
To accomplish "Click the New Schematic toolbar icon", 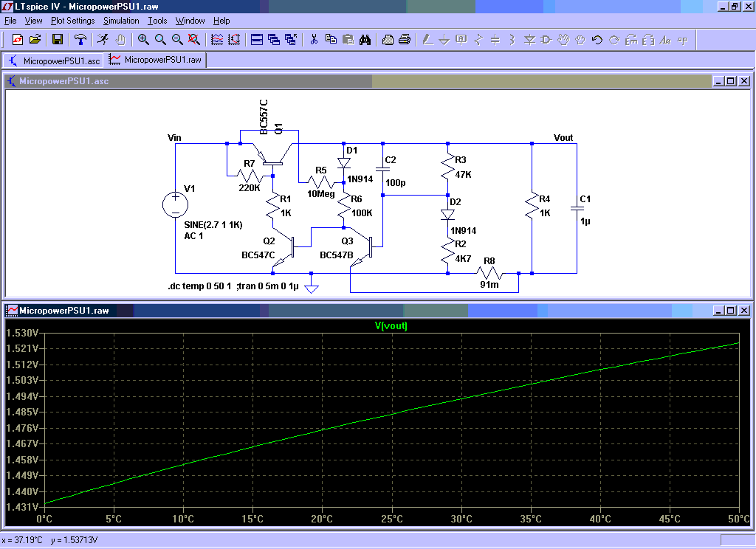I will point(18,40).
